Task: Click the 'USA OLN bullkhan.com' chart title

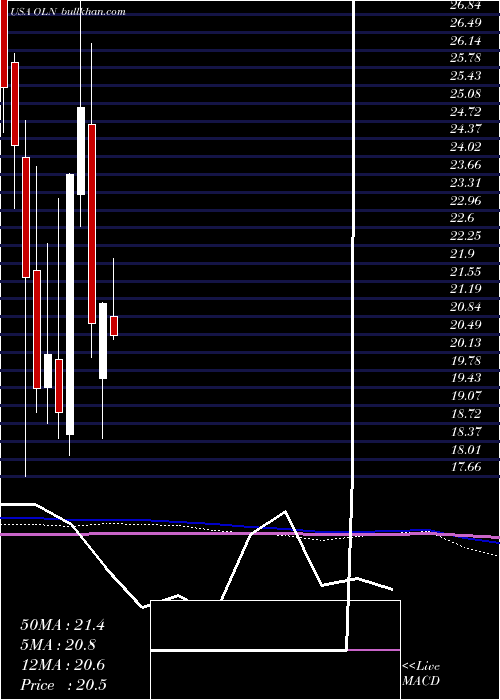Action: coord(67,12)
